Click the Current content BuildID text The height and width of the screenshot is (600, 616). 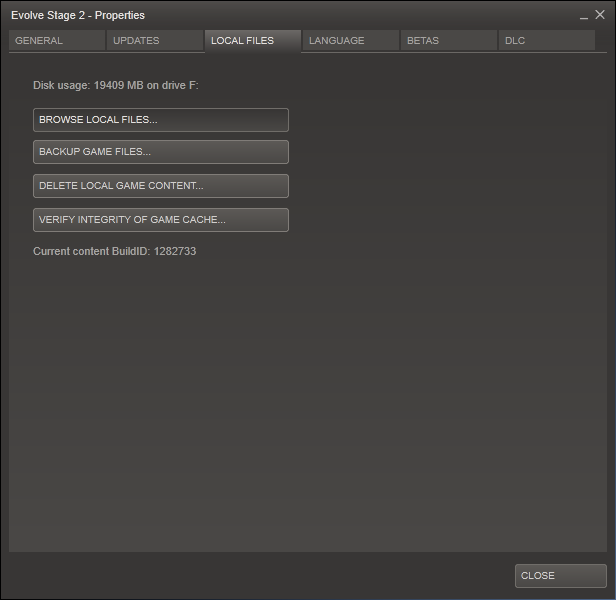pos(114,251)
